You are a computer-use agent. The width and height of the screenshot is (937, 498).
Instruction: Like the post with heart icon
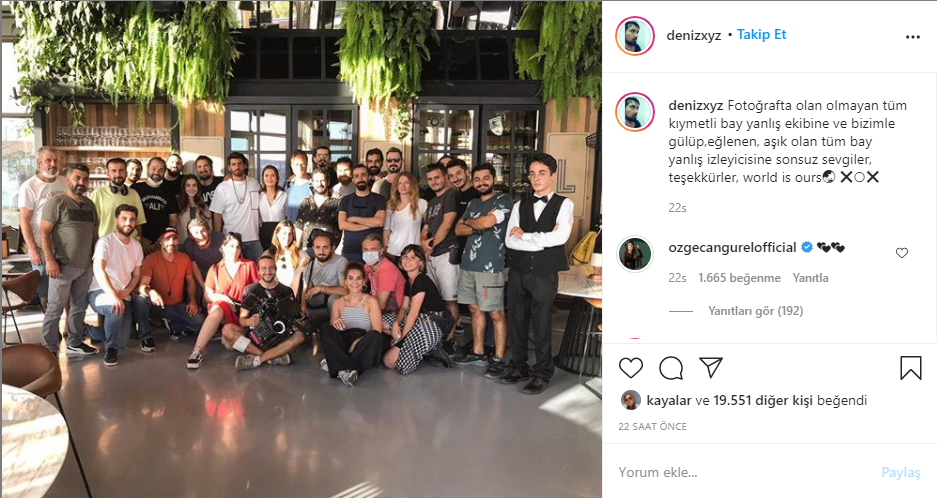tap(630, 368)
